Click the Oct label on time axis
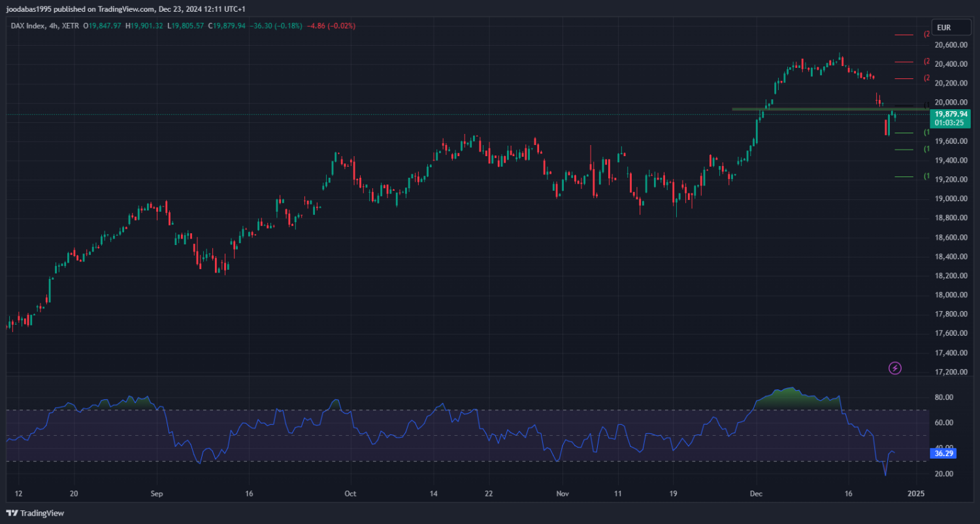Screen dimensions: 980x524 click(x=350, y=494)
